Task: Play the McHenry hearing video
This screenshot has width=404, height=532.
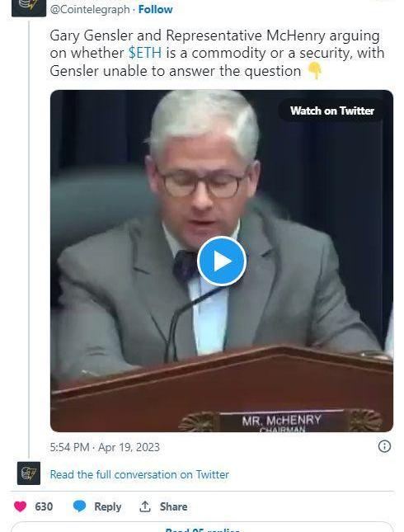Action: pos(222,261)
